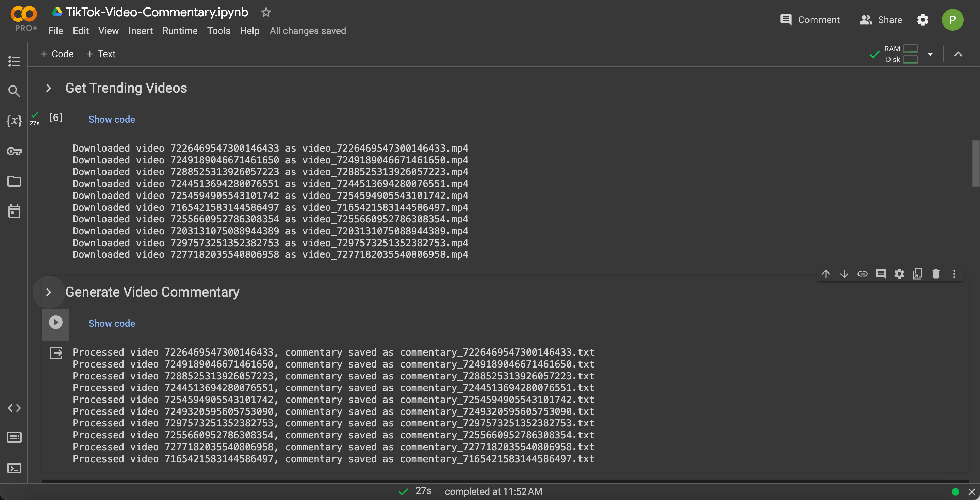Open the Tools menu
Viewport: 980px width, 500px height.
(x=219, y=31)
